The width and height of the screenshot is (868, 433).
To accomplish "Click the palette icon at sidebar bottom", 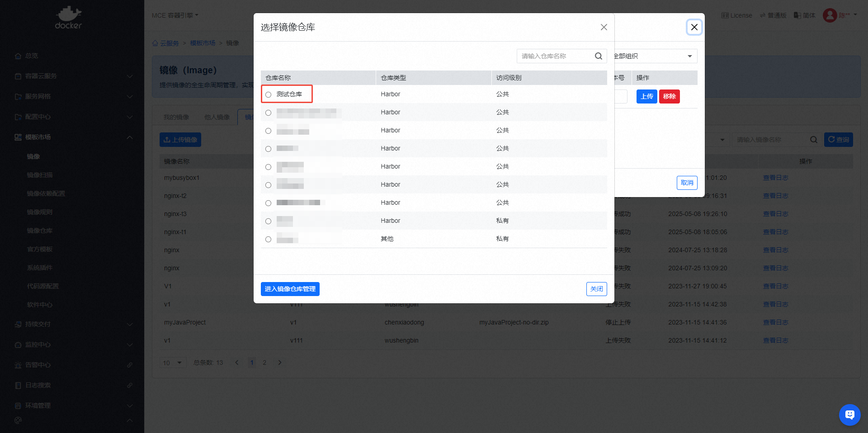I will point(18,420).
